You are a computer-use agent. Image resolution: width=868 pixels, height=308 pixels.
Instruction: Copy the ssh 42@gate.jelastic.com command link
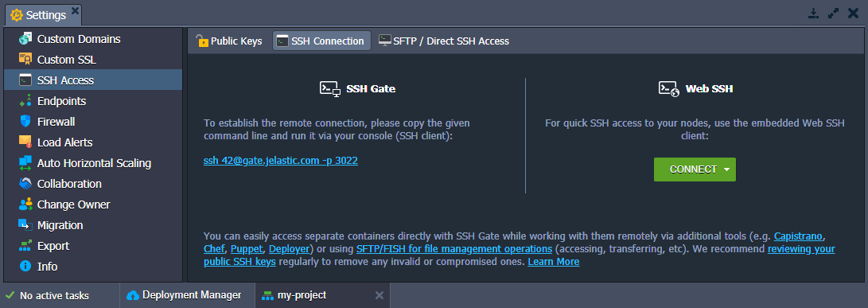pyautogui.click(x=281, y=161)
